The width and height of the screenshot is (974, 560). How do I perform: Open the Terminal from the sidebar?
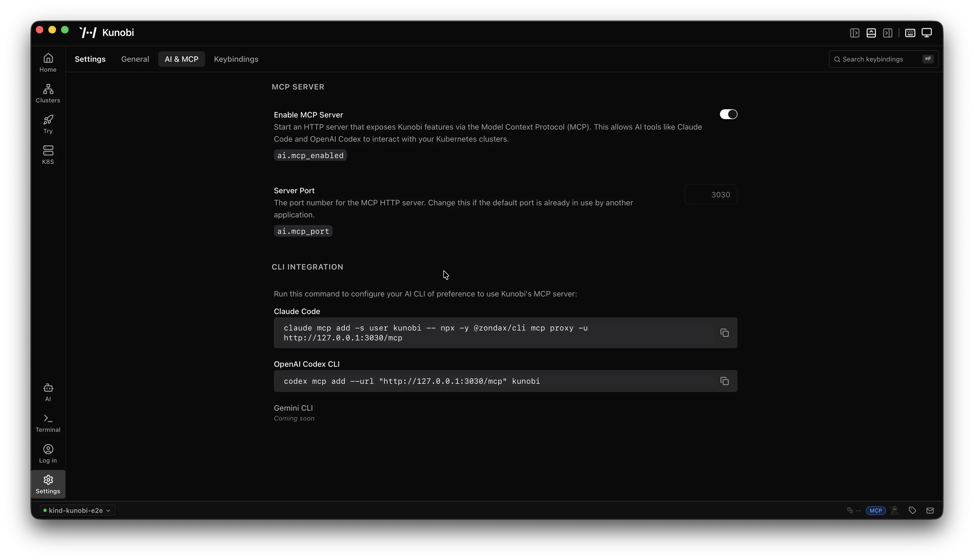[48, 422]
